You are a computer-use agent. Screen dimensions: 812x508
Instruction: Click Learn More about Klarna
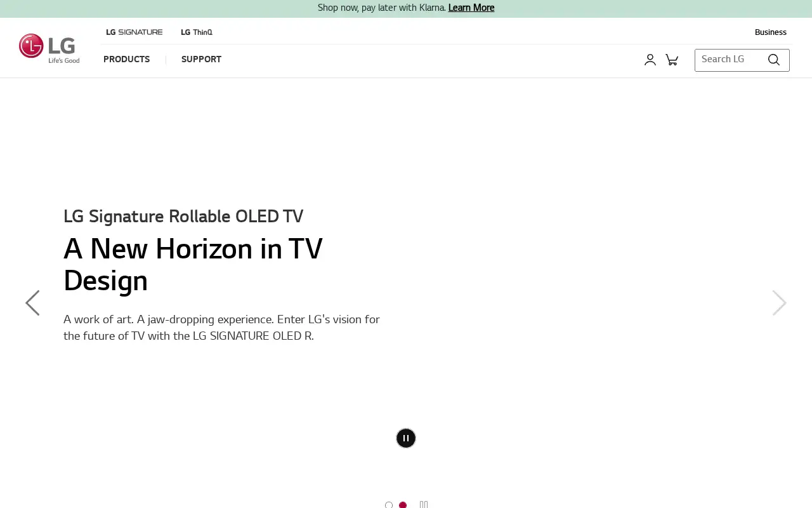point(471,8)
